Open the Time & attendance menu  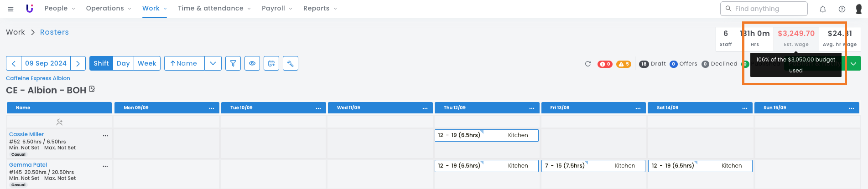coord(214,9)
